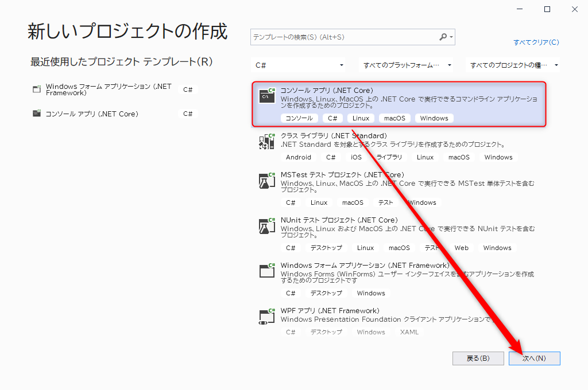This screenshot has width=588, height=390.
Task: Select MSTest テスト プロジェクト (.NET Core) title
Action: [342, 174]
